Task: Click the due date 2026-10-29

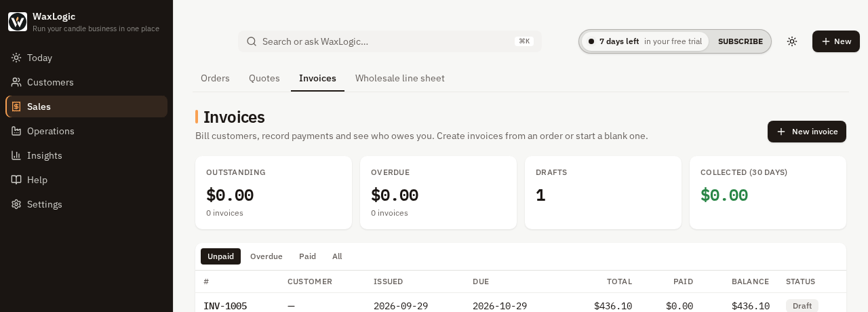Action: [x=500, y=306]
